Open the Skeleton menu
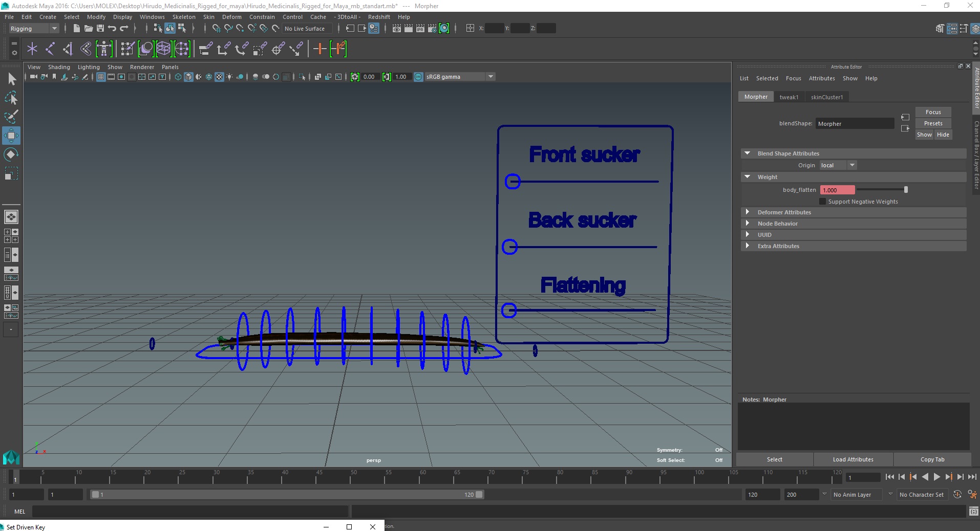This screenshot has height=531, width=980. (x=183, y=17)
